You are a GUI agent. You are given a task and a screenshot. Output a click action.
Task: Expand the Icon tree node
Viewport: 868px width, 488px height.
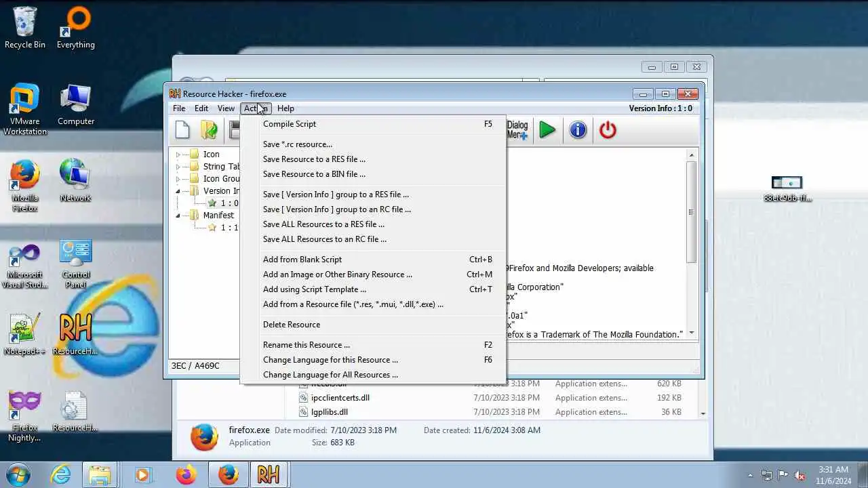(178, 155)
